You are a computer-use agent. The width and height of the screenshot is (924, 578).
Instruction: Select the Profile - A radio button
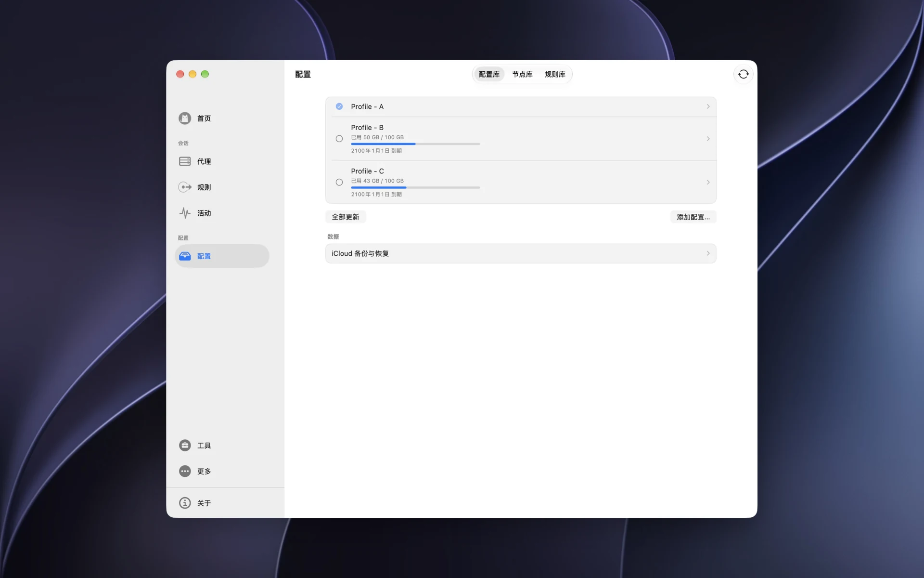point(339,106)
